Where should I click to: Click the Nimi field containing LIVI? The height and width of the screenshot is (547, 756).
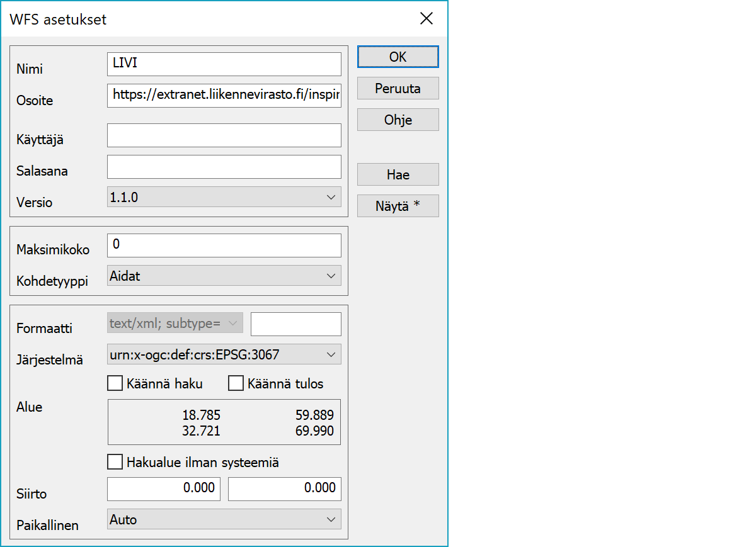click(x=224, y=64)
